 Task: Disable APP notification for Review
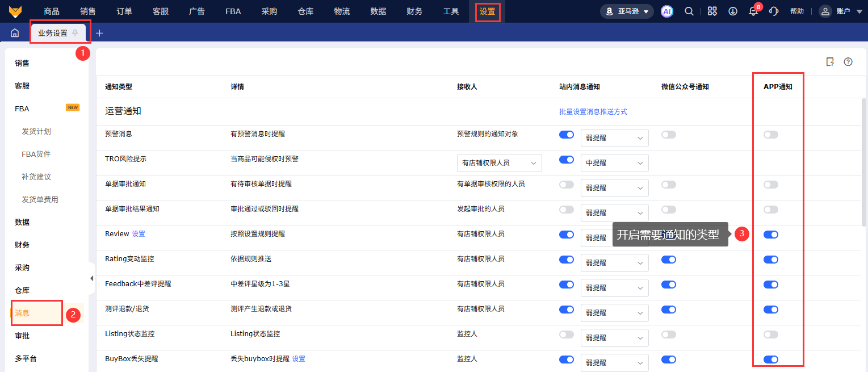pyautogui.click(x=770, y=235)
